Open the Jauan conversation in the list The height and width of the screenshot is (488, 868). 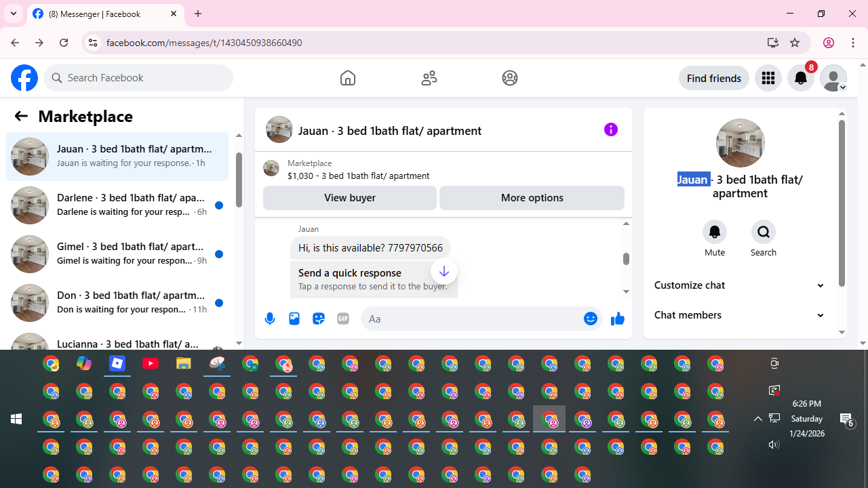117,157
